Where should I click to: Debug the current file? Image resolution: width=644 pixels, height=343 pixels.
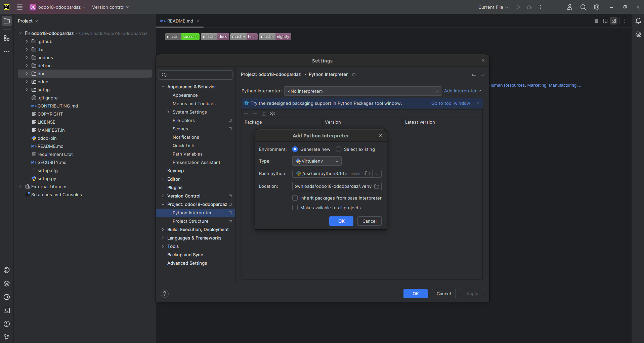point(529,7)
